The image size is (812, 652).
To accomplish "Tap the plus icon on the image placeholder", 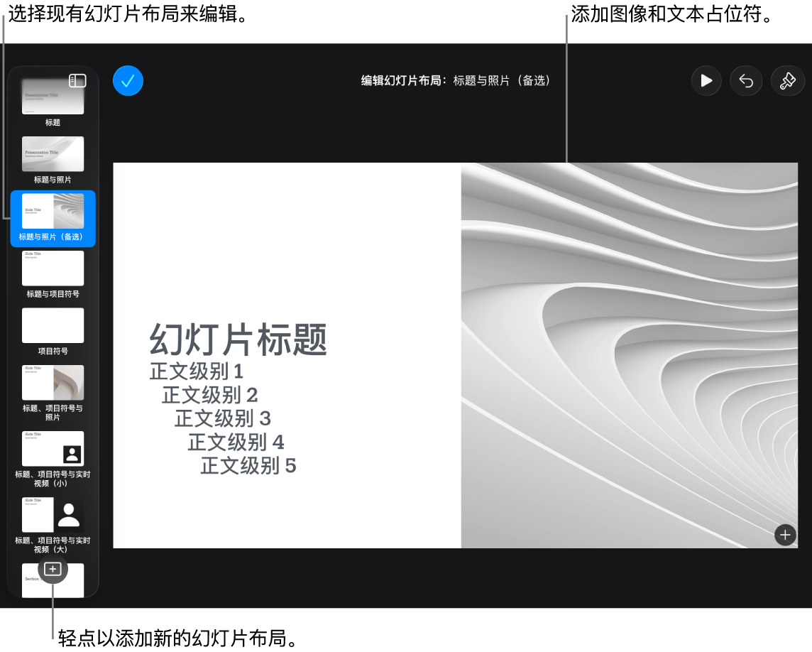I will pyautogui.click(x=785, y=534).
